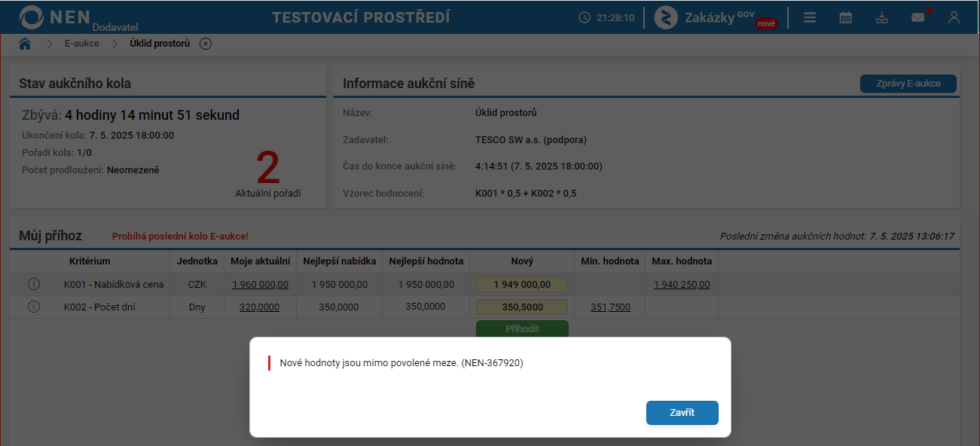Show info for K001 - Nabídková cena
This screenshot has width=980, height=446.
(x=33, y=284)
